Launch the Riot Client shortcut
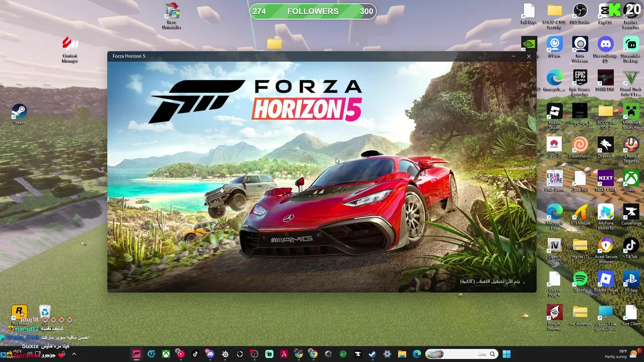Screen dimensions: 644x362 pyautogui.click(x=631, y=316)
